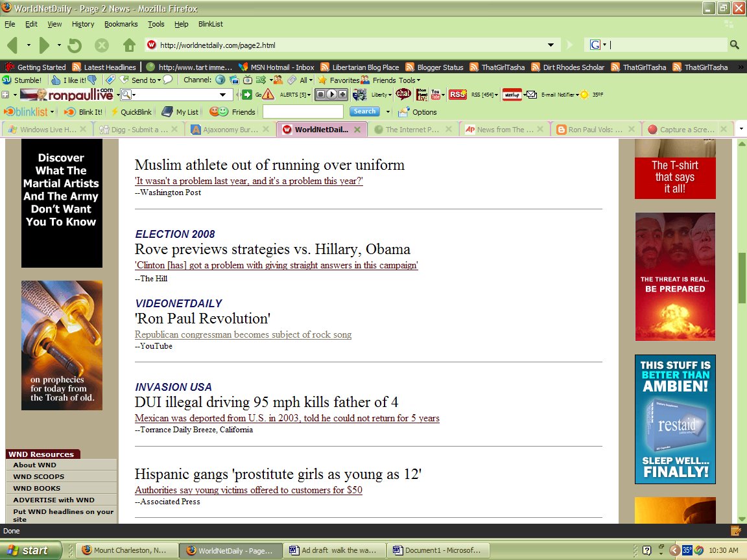The height and width of the screenshot is (560, 747).
Task: Click the restaid Ambien ad banner
Action: click(x=675, y=419)
